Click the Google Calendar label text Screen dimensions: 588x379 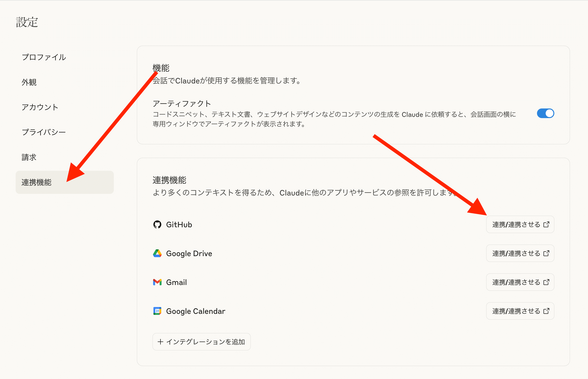point(196,311)
